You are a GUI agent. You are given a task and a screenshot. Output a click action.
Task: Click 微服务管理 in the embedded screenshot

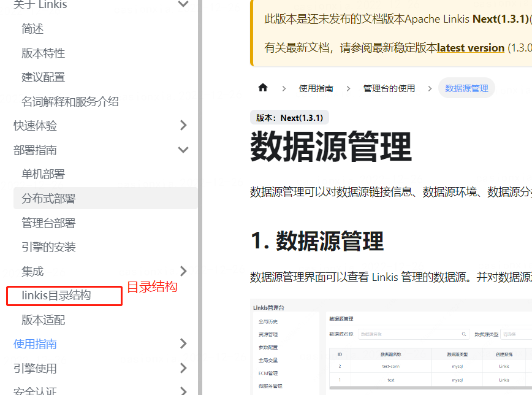pyautogui.click(x=270, y=386)
